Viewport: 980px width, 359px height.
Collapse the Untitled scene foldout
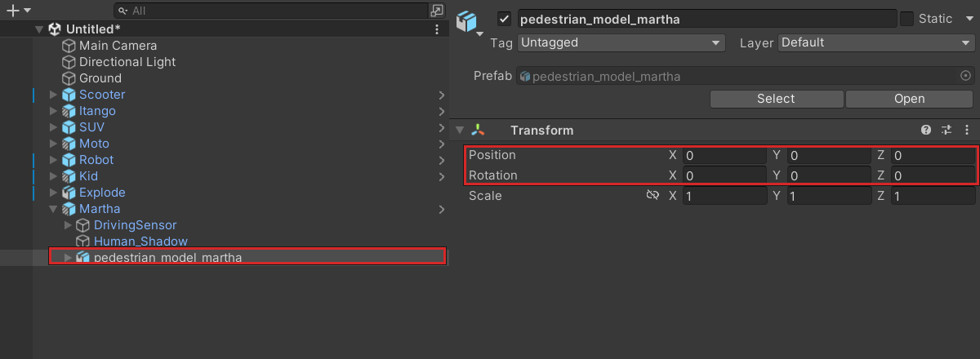tap(38, 29)
